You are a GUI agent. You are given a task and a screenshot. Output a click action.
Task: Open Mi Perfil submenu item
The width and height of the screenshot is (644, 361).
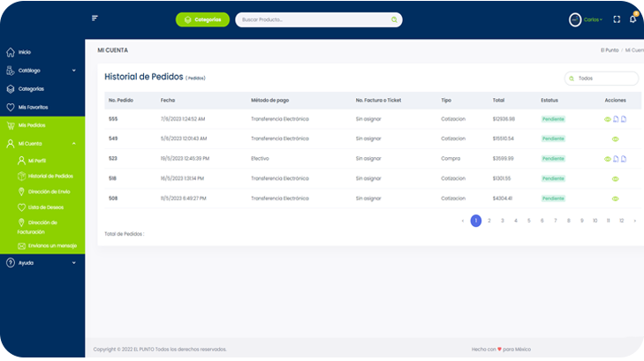[37, 161]
